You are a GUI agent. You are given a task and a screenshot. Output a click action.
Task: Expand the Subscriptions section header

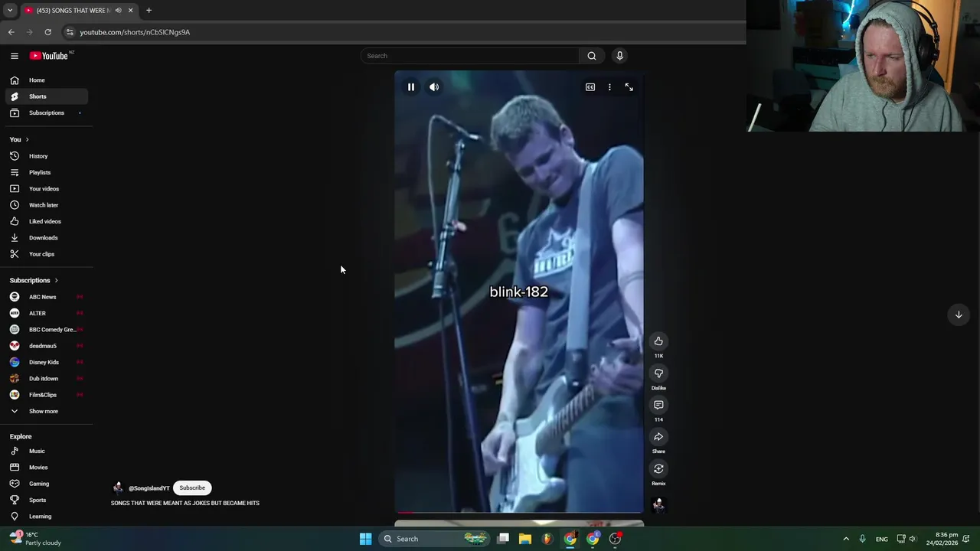pyautogui.click(x=34, y=280)
